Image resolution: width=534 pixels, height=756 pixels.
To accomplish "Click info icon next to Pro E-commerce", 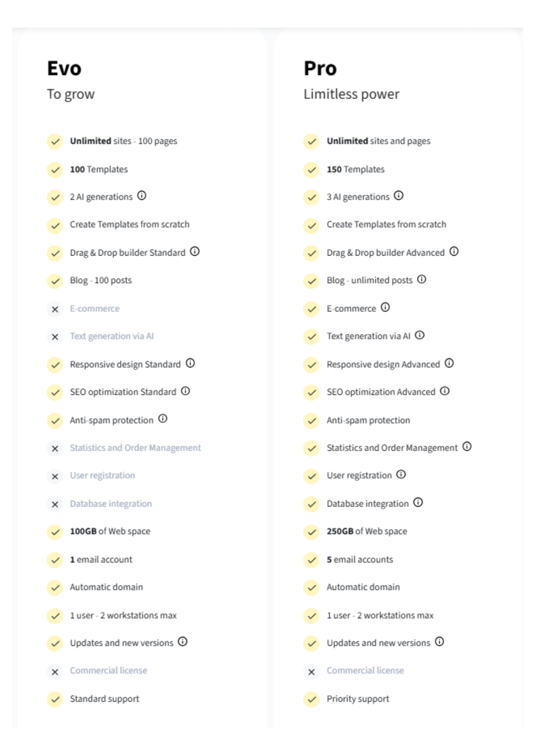I will tap(385, 307).
